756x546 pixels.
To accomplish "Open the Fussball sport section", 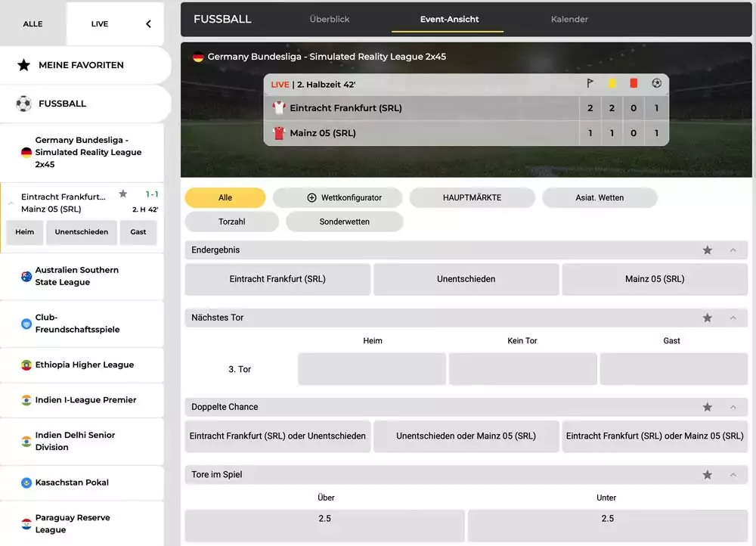I will [85, 104].
